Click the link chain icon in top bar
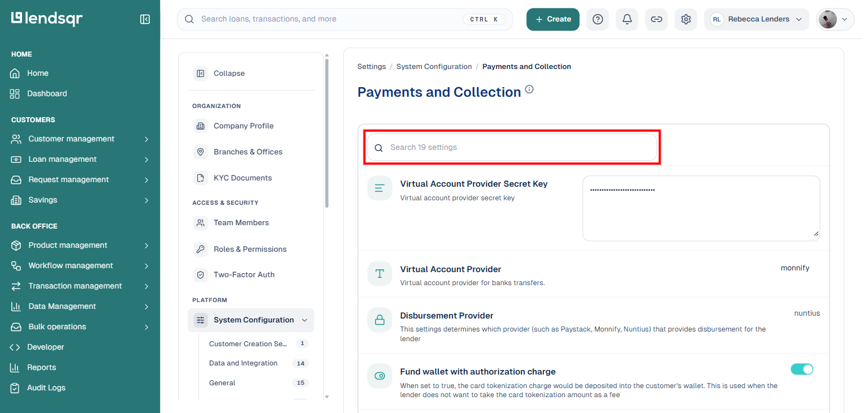This screenshot has height=413, width=868. [657, 19]
